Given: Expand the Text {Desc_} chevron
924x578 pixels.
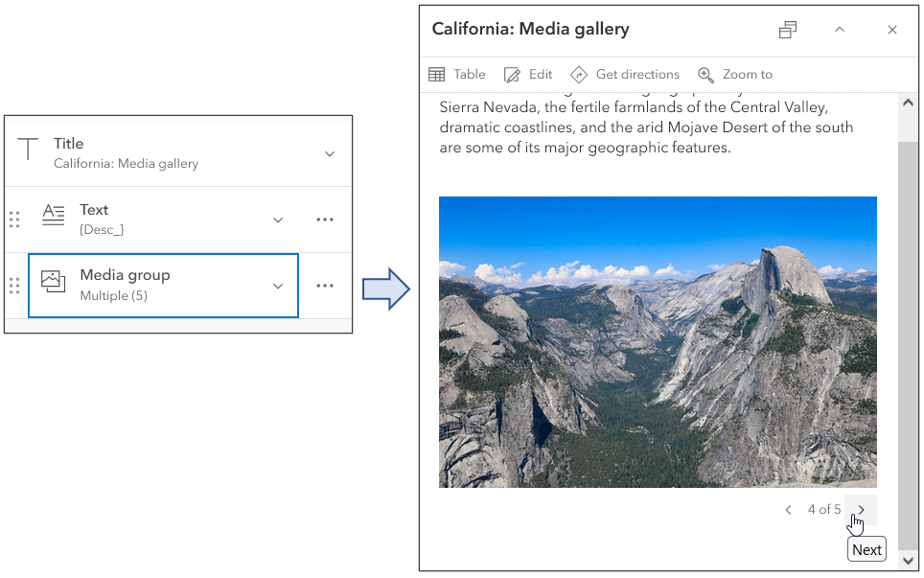Looking at the screenshot, I should [278, 220].
